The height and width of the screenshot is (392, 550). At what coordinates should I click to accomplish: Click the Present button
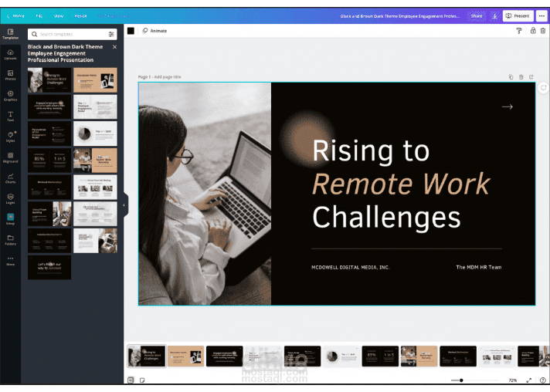518,15
